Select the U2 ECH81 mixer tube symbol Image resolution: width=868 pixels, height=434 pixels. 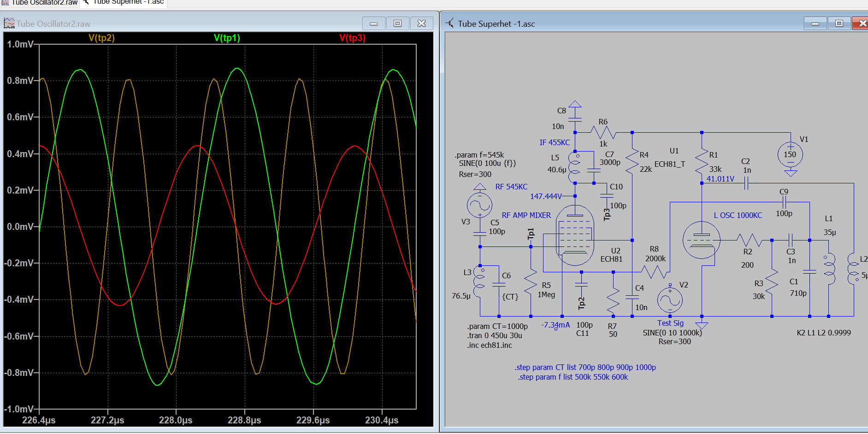coord(575,235)
